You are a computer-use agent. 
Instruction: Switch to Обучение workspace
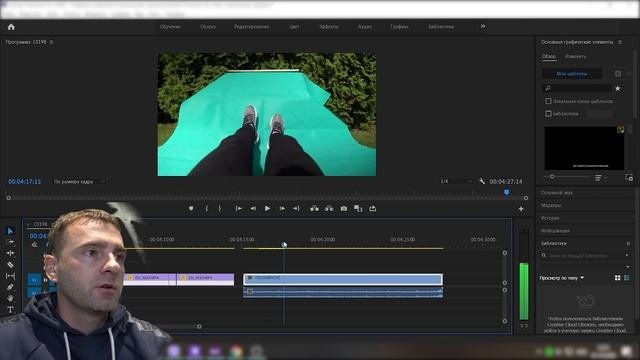tap(170, 27)
